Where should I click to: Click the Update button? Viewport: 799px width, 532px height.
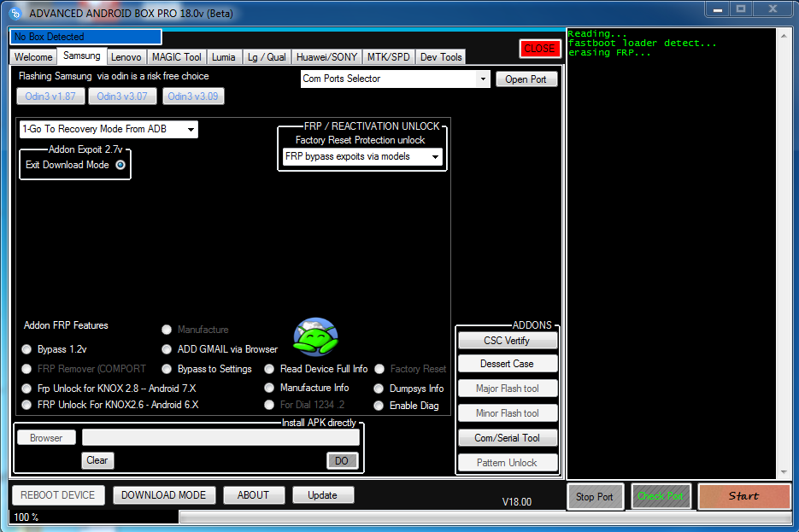pyautogui.click(x=322, y=495)
